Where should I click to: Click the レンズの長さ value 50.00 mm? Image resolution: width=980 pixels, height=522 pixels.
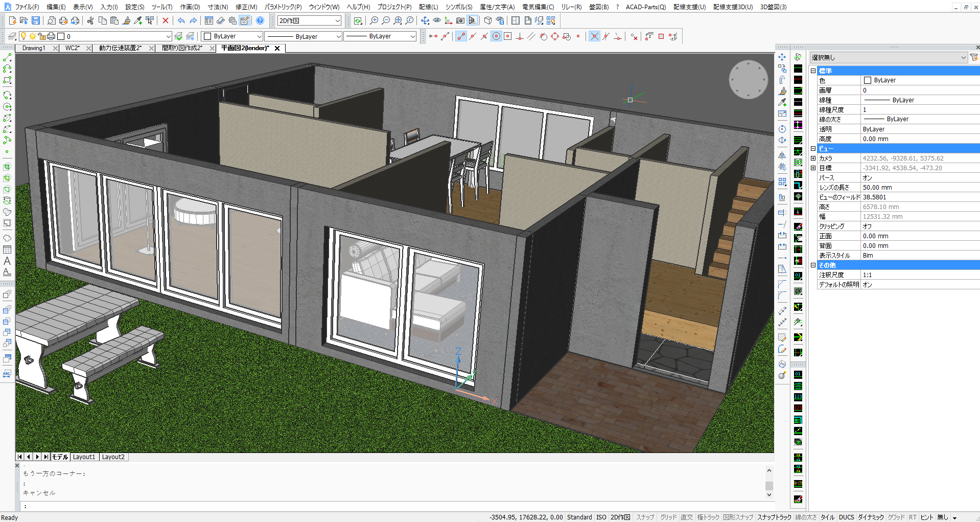coord(877,188)
